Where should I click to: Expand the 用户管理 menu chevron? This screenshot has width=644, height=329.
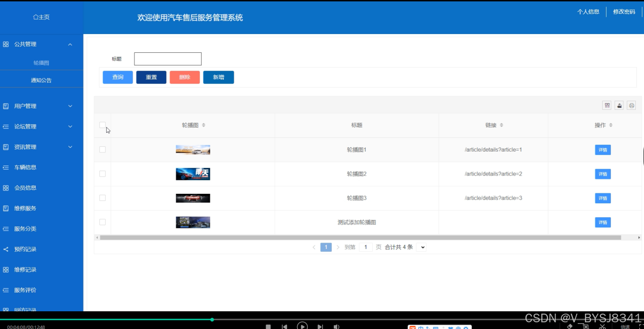pos(70,106)
